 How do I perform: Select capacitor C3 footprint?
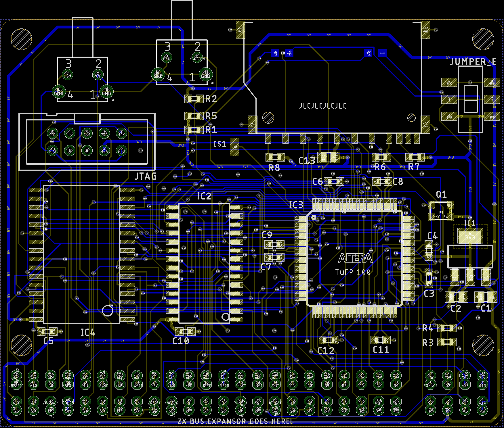coord(429,278)
